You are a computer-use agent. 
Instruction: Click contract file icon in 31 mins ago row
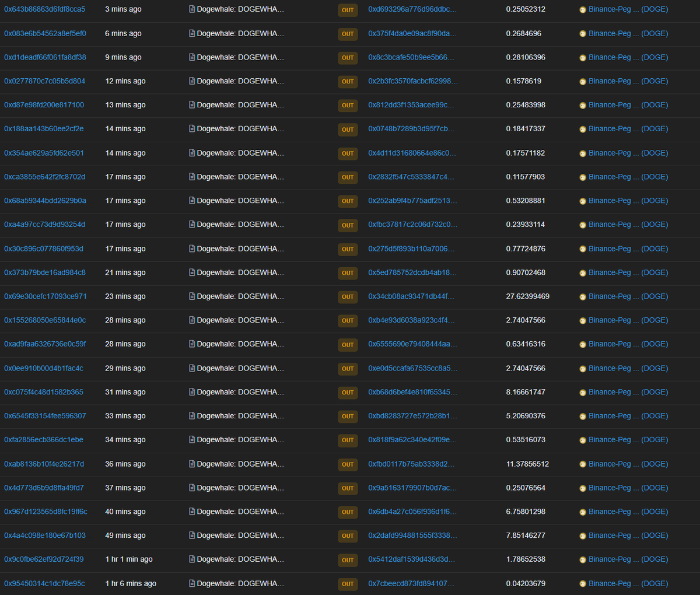(x=192, y=392)
